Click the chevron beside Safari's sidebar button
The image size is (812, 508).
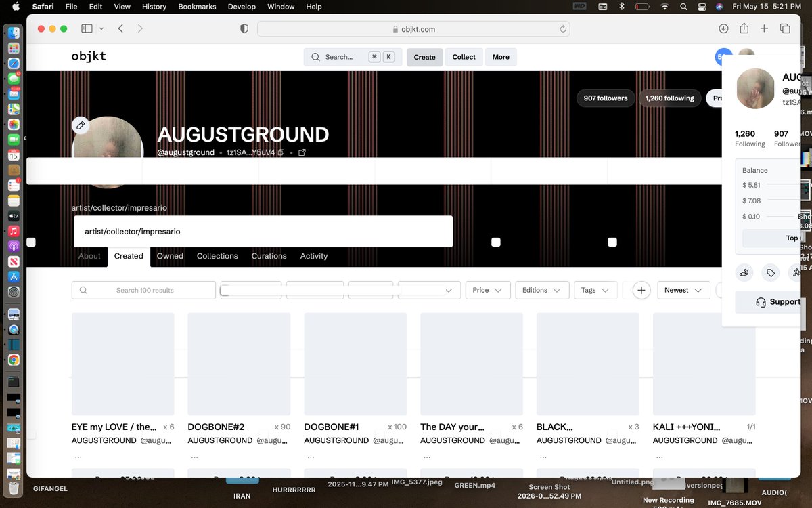click(x=101, y=28)
